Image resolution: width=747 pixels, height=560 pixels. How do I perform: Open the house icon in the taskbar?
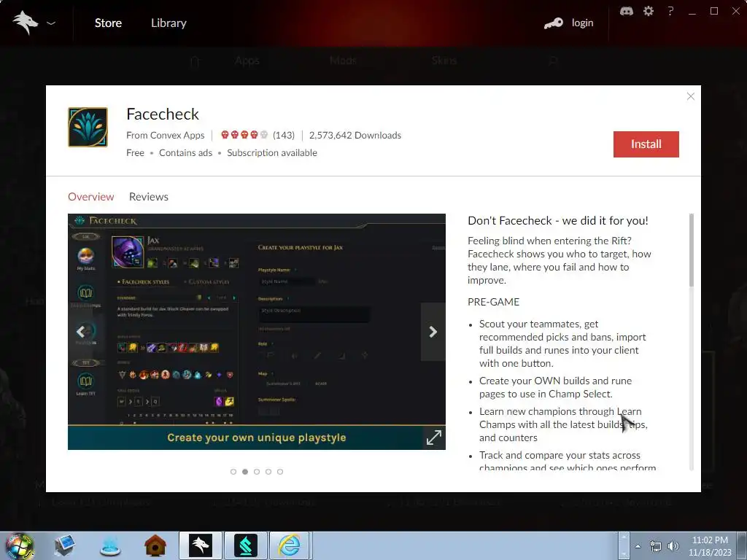(155, 545)
